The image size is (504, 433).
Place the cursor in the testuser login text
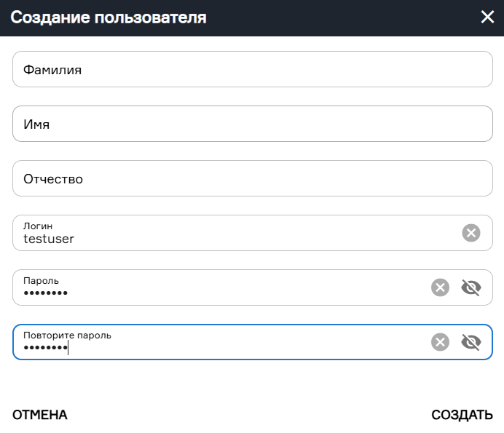[x=49, y=239]
